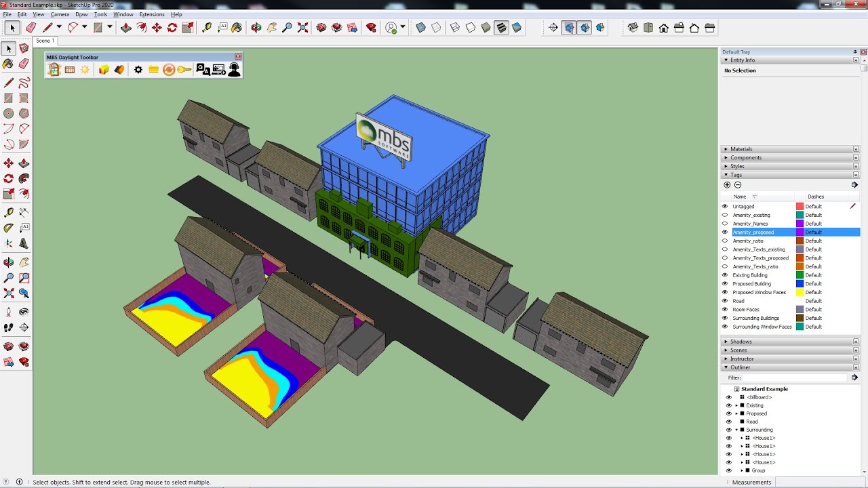
Task: Select the Iso house view icon
Action: pos(633,28)
